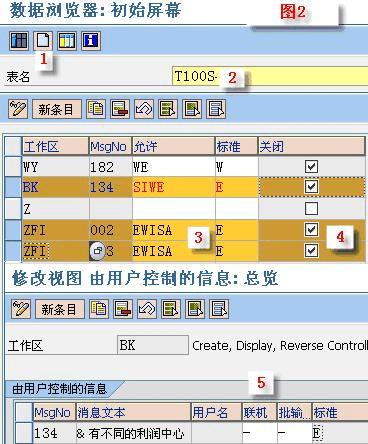Select the WY row using its row selector
Viewport: 368px width, 444px height.
(13, 166)
